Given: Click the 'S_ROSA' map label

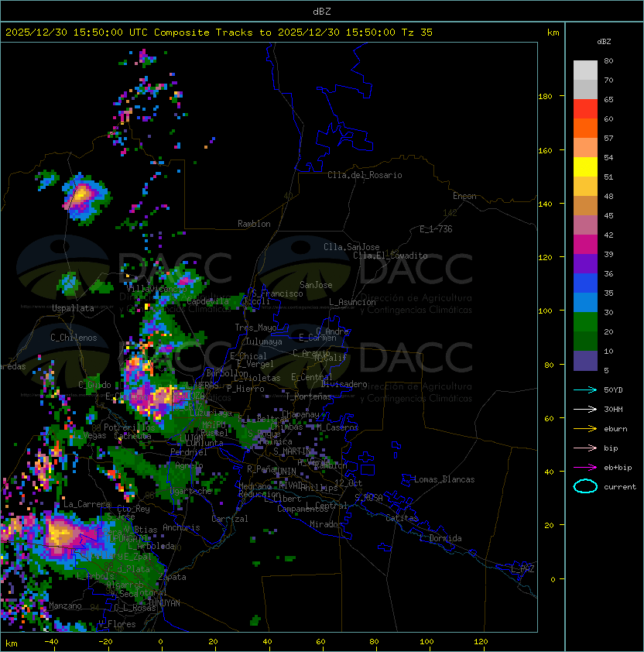Looking at the screenshot, I should [x=368, y=498].
